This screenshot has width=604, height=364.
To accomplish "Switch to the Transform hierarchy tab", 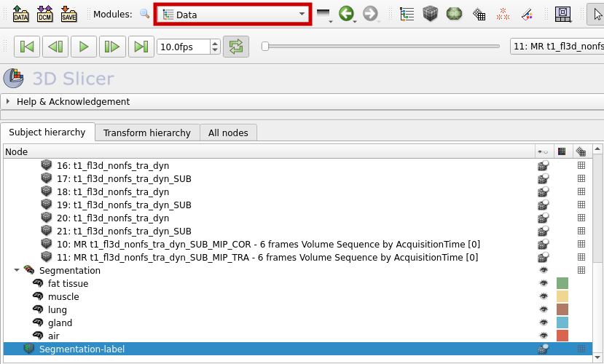I will (x=146, y=132).
